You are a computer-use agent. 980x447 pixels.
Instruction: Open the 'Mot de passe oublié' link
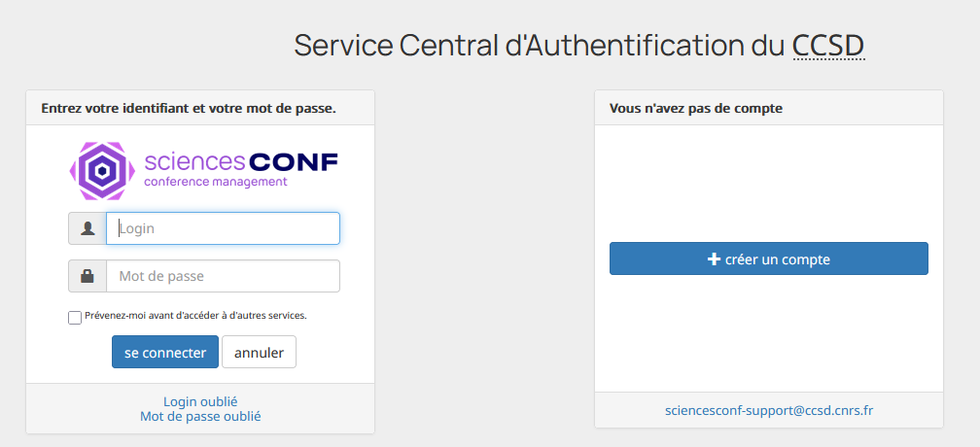200,416
